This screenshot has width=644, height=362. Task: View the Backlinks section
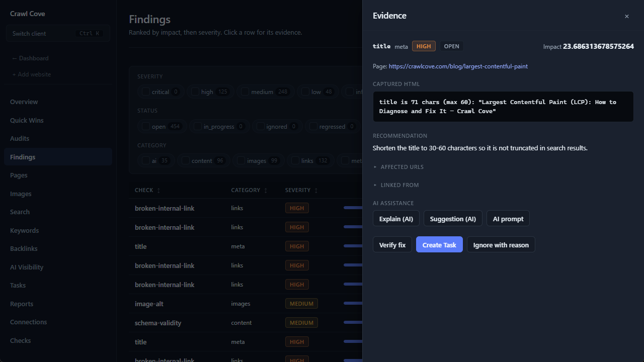(x=58, y=248)
